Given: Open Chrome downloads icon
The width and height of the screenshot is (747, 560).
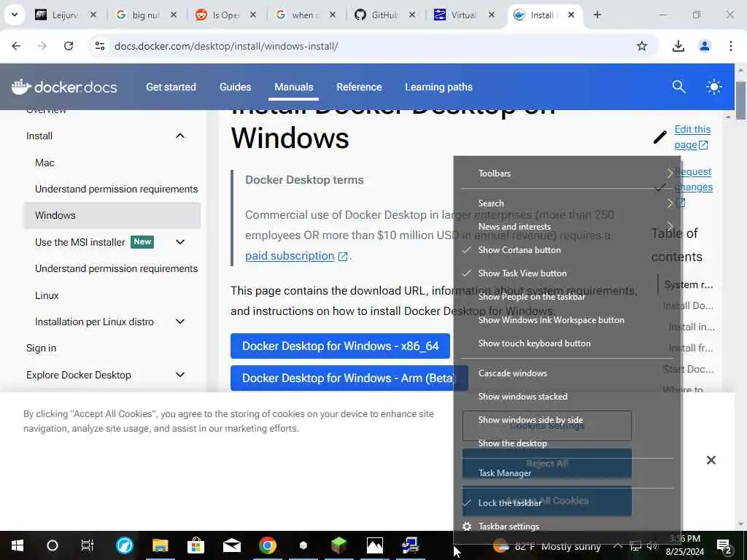Looking at the screenshot, I should tap(678, 46).
